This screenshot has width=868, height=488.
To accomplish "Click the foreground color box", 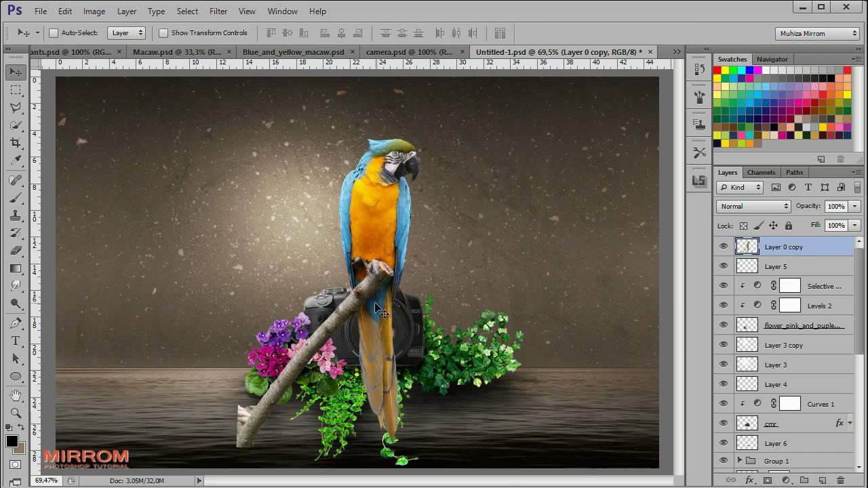I will pyautogui.click(x=12, y=442).
